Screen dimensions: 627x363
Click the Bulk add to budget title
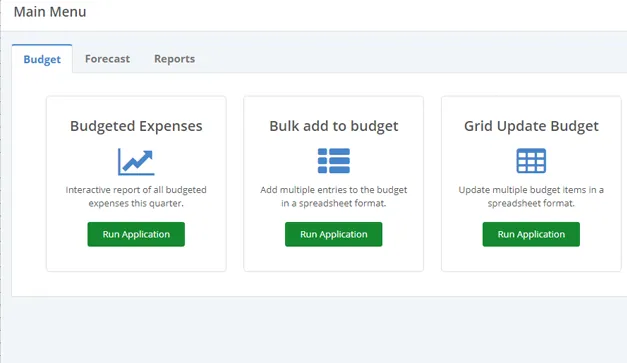333,126
